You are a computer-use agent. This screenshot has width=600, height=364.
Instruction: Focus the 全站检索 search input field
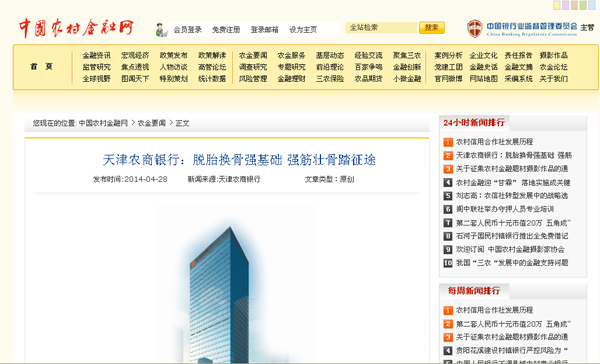coord(381,28)
